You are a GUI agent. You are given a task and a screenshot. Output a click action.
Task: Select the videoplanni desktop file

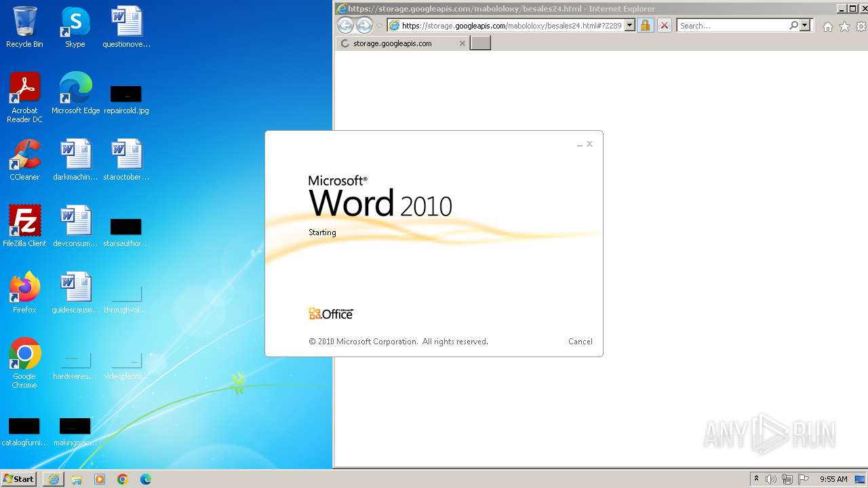point(126,365)
